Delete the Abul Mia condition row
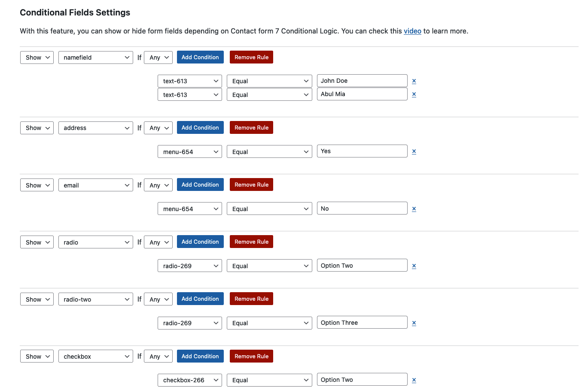 point(414,94)
